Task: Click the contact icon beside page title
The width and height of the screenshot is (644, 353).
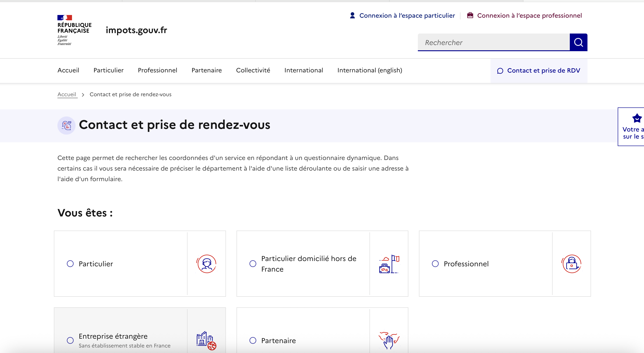Action: point(66,125)
